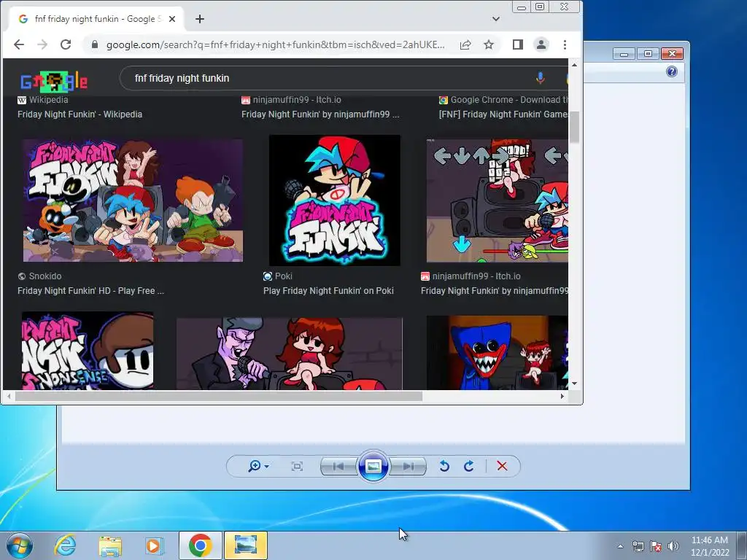Play slide show in Photo Viewer
This screenshot has width=747, height=560.
(x=373, y=466)
